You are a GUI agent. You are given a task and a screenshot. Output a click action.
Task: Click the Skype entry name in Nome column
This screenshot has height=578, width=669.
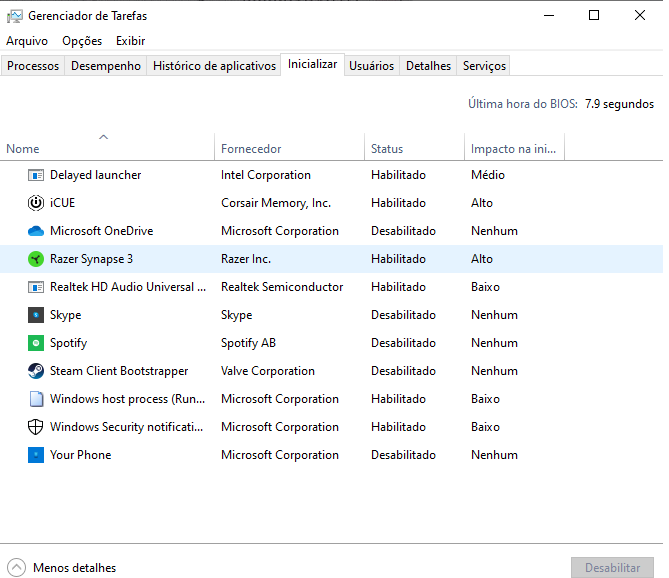(65, 315)
